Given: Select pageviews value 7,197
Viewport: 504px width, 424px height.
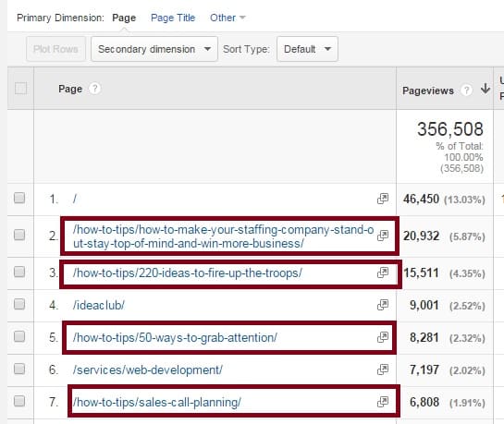Looking at the screenshot, I should click(424, 369).
